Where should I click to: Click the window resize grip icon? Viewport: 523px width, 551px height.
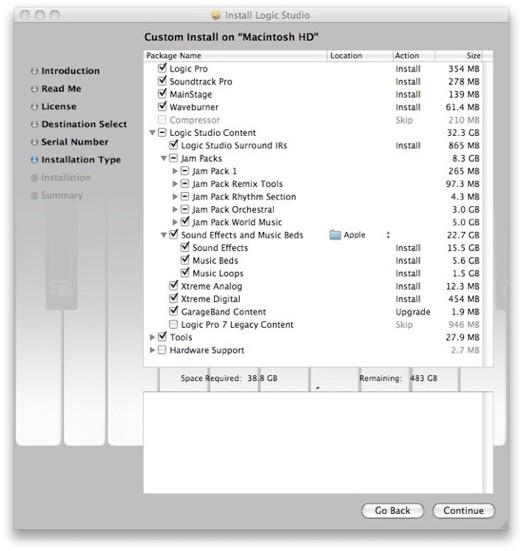pos(504,525)
